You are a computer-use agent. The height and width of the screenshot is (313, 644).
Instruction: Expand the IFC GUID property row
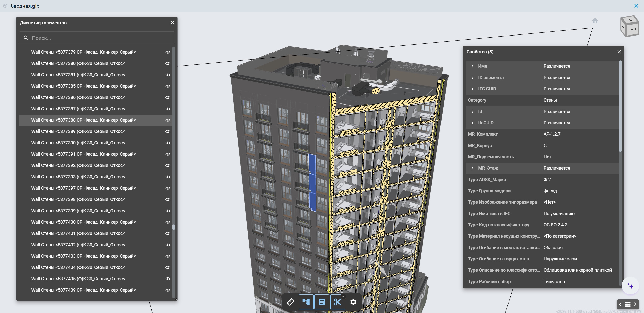click(472, 89)
